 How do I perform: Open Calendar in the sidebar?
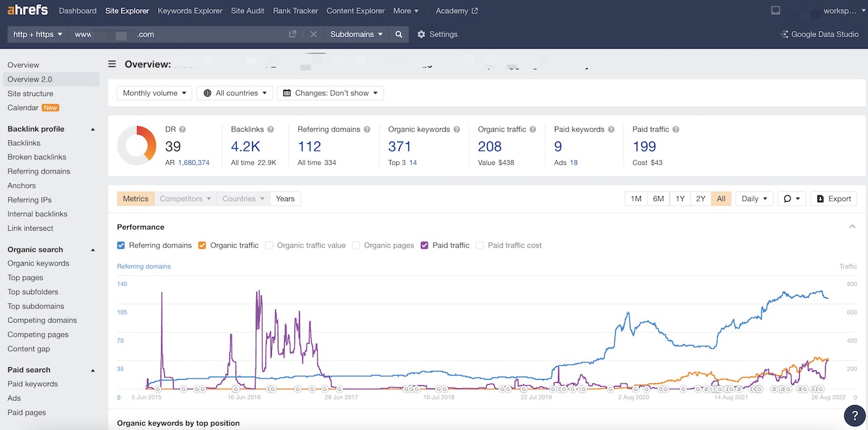tap(23, 108)
